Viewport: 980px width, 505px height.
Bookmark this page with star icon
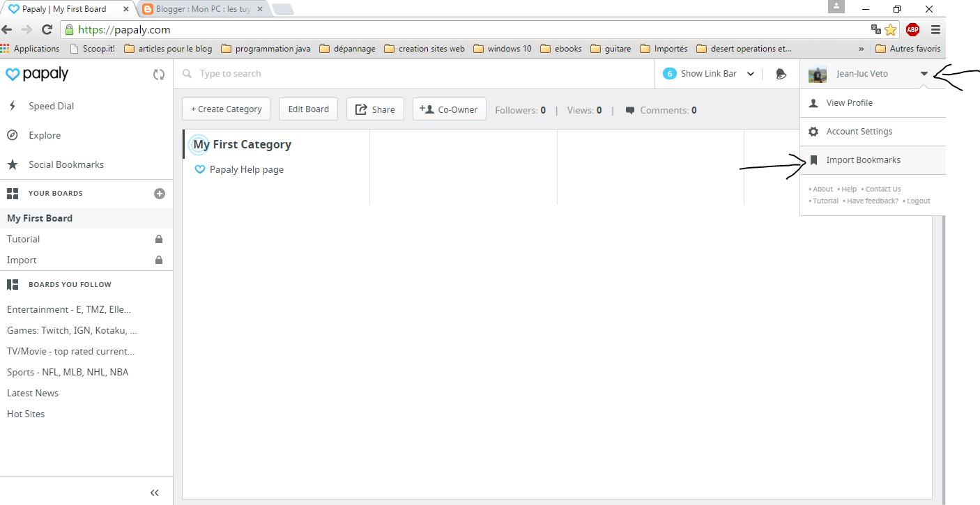click(x=891, y=29)
